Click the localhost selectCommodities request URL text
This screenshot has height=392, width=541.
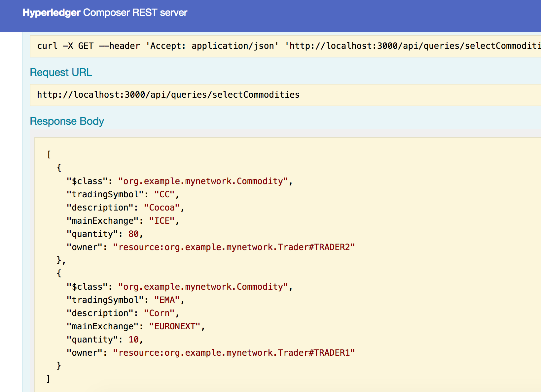(x=168, y=95)
